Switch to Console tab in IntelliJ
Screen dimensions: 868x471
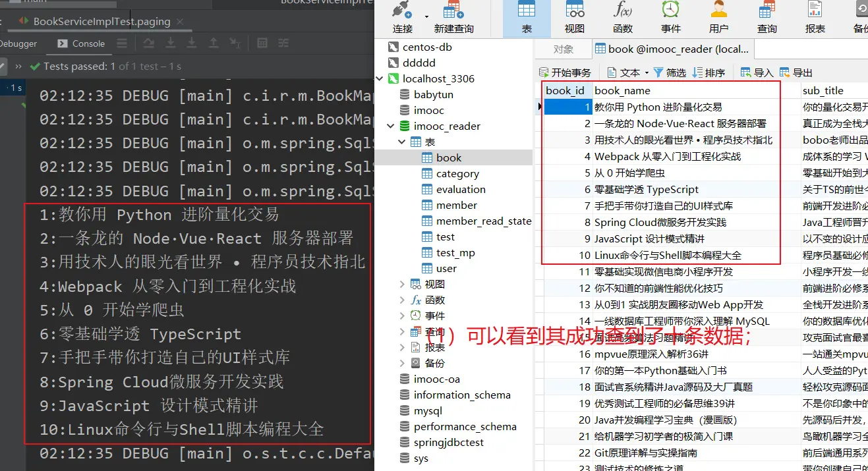(x=82, y=43)
